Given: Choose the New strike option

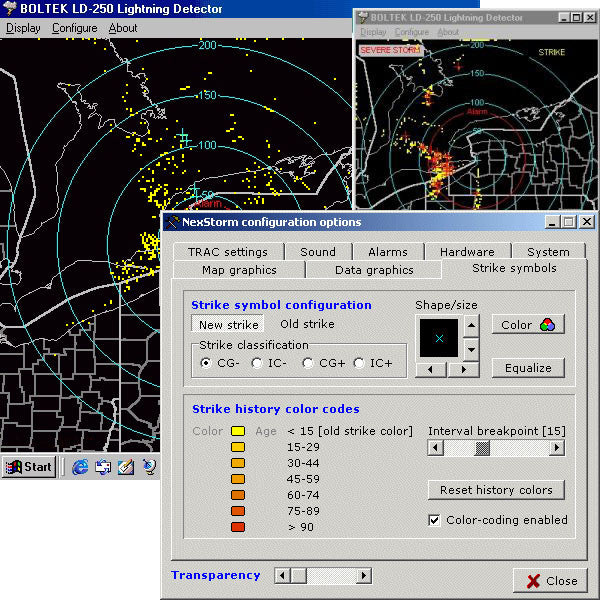Looking at the screenshot, I should tap(228, 324).
